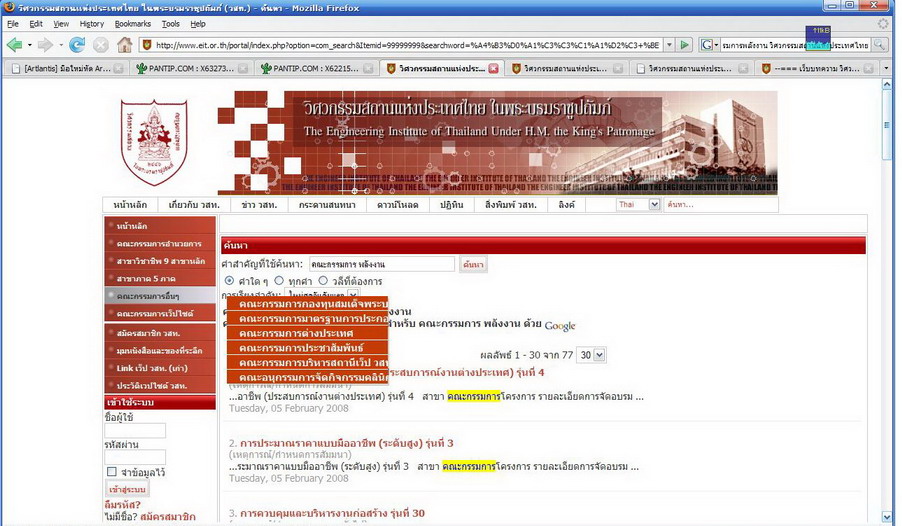The width and height of the screenshot is (902, 526).
Task: Check the จำข้อมูลไว้ remember me checkbox
Action: 112,472
